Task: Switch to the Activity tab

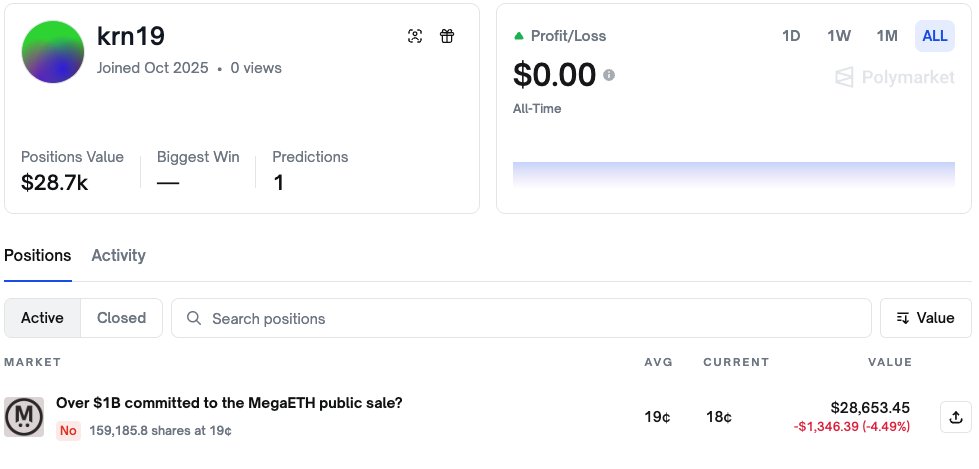Action: [118, 255]
